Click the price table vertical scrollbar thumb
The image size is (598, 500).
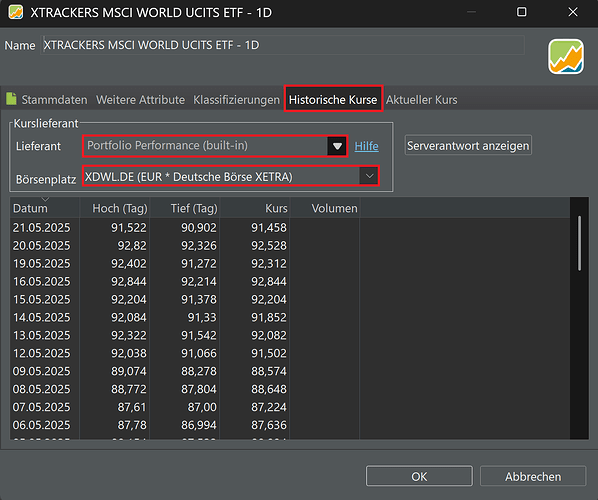pos(580,243)
